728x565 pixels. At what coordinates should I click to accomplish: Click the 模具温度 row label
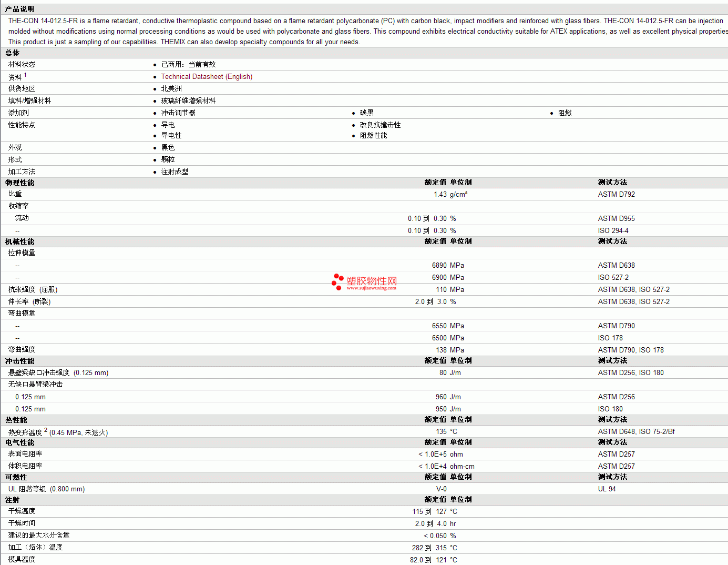tap(22, 560)
